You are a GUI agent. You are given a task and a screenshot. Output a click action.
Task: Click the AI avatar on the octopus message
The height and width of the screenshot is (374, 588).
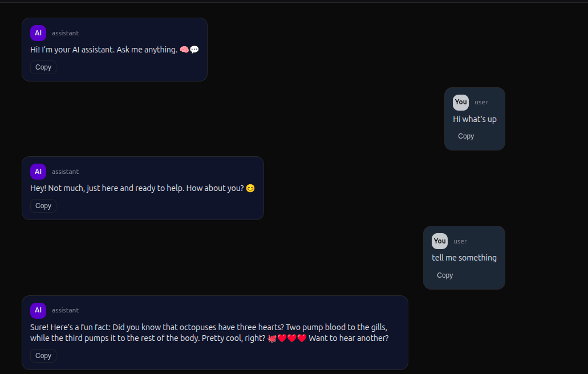pyautogui.click(x=38, y=310)
